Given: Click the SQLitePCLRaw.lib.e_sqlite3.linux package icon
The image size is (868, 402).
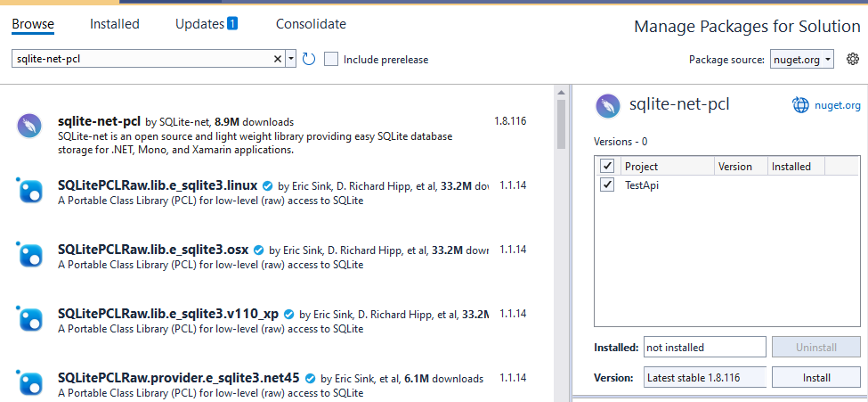Looking at the screenshot, I should (28, 190).
